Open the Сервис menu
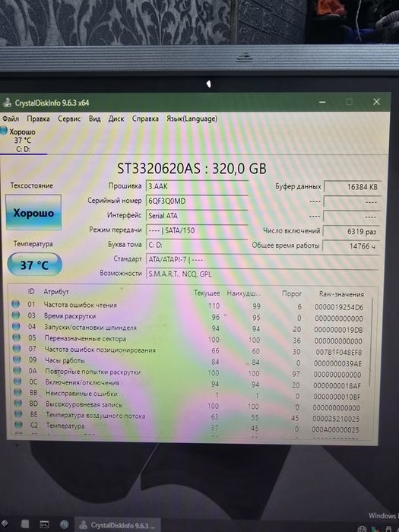The width and height of the screenshot is (399, 532). click(x=69, y=119)
